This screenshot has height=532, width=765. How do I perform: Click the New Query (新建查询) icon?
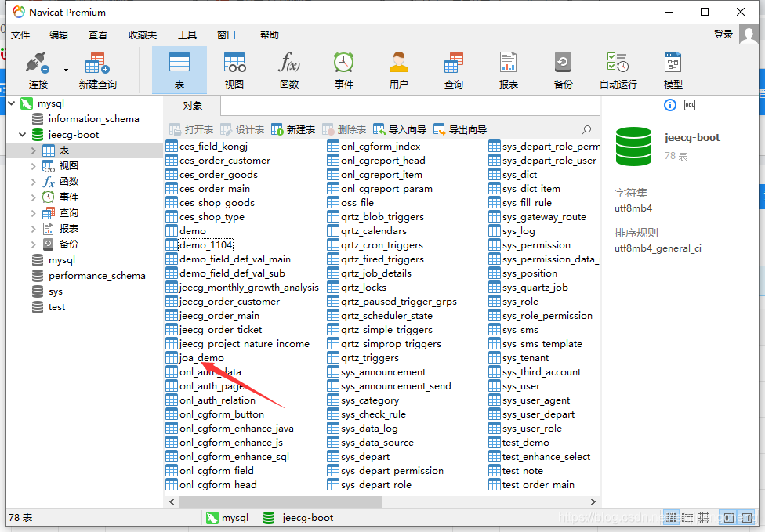pyautogui.click(x=97, y=71)
